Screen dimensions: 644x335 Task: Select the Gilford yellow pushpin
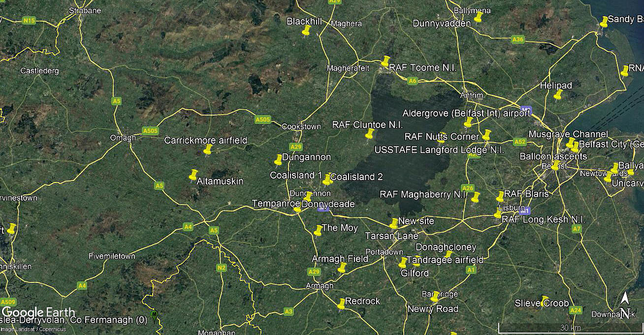[403, 262]
